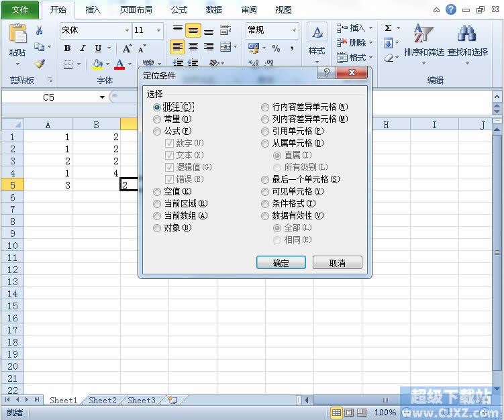Click the Cut scissors icon
The height and width of the screenshot is (420, 504).
[x=39, y=31]
